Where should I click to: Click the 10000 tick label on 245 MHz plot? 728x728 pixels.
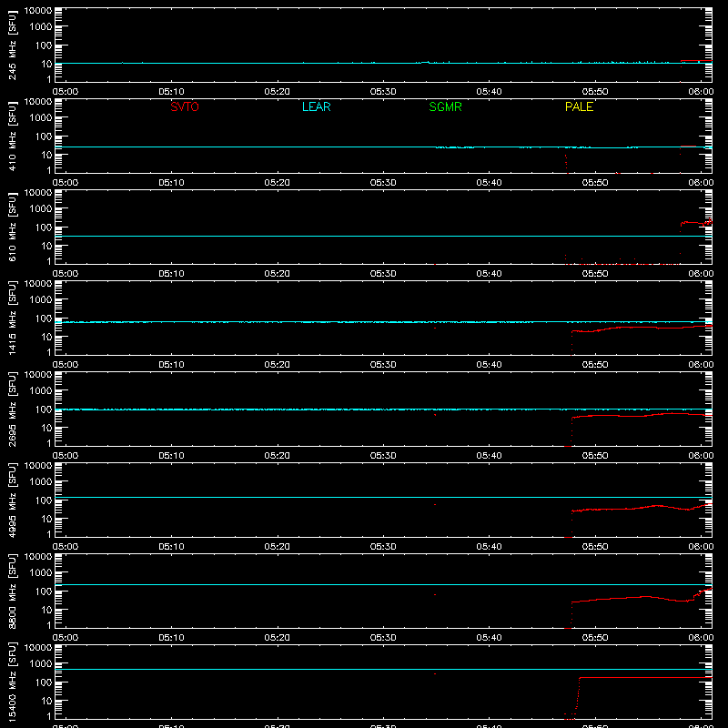[38, 11]
